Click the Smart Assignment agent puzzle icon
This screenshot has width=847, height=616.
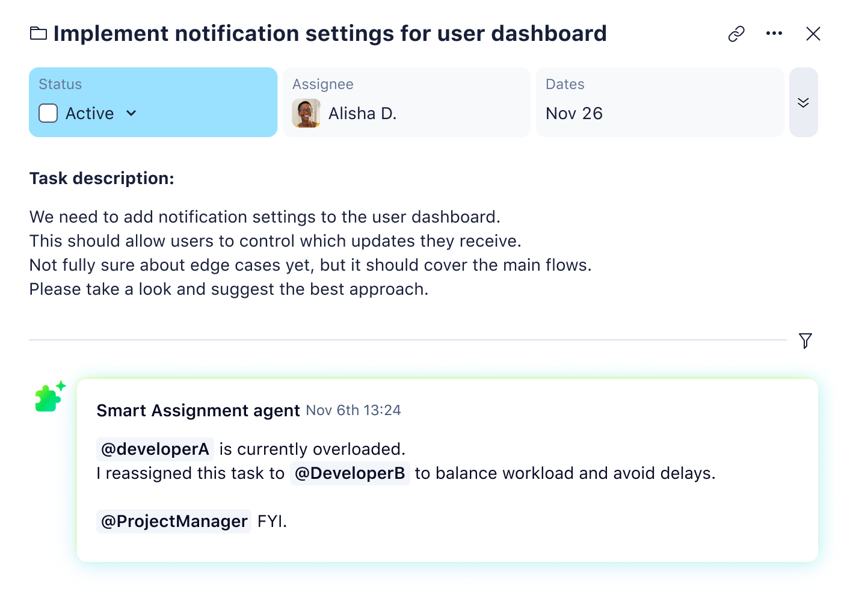49,396
